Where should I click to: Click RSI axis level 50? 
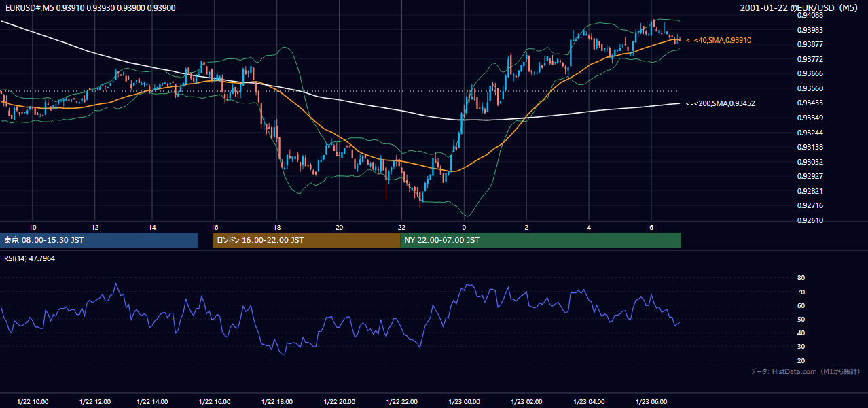[801, 319]
